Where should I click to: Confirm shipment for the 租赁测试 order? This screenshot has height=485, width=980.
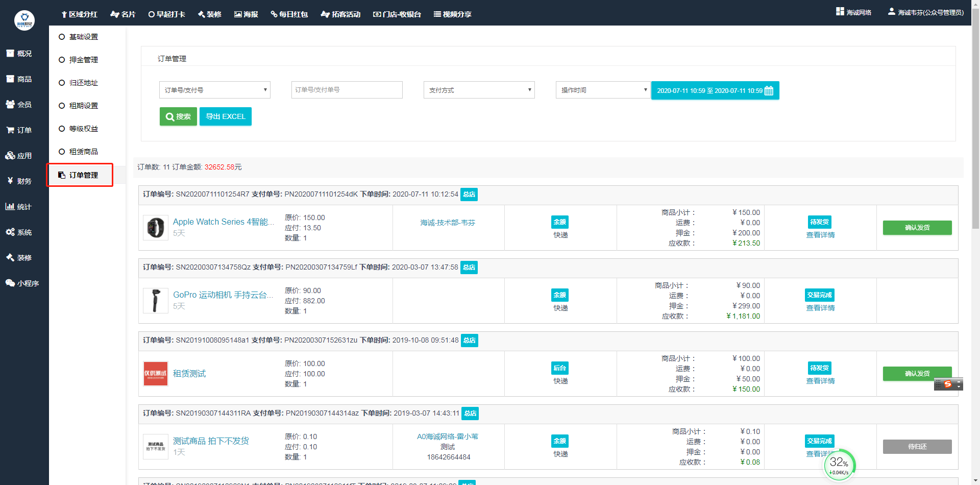pos(917,374)
